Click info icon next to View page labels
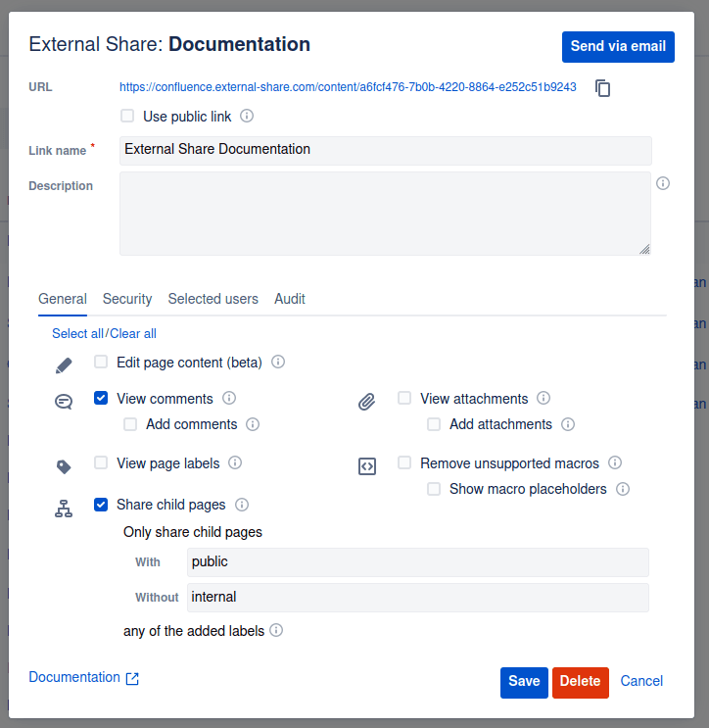 235,462
